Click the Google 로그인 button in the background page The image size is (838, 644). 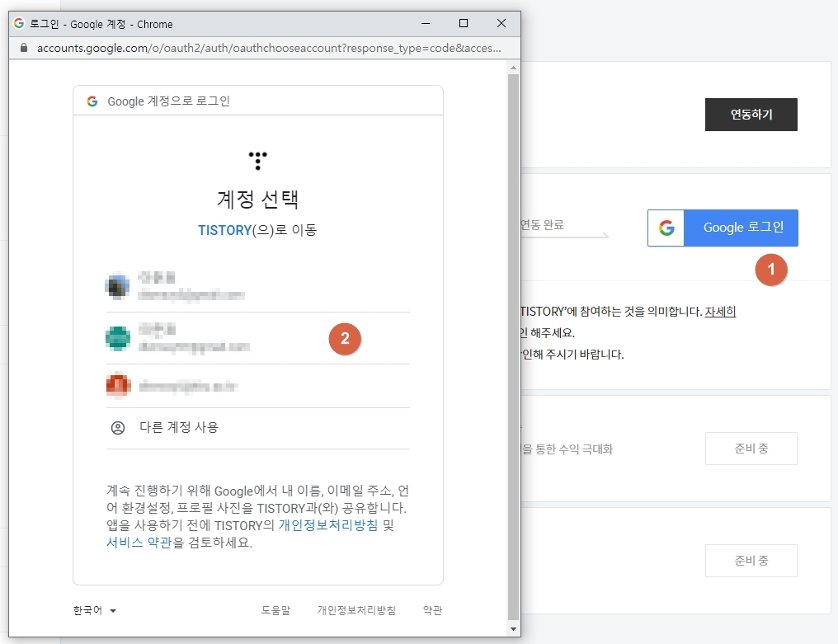pyautogui.click(x=723, y=228)
